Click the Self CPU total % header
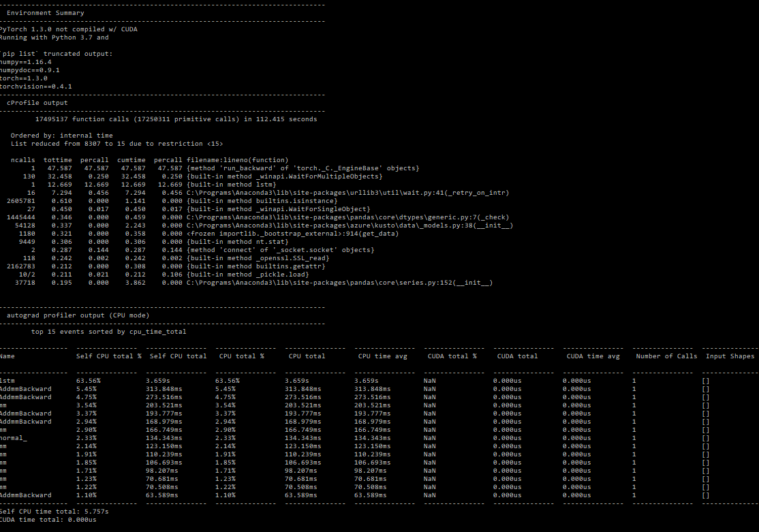The width and height of the screenshot is (759, 532). click(x=108, y=356)
